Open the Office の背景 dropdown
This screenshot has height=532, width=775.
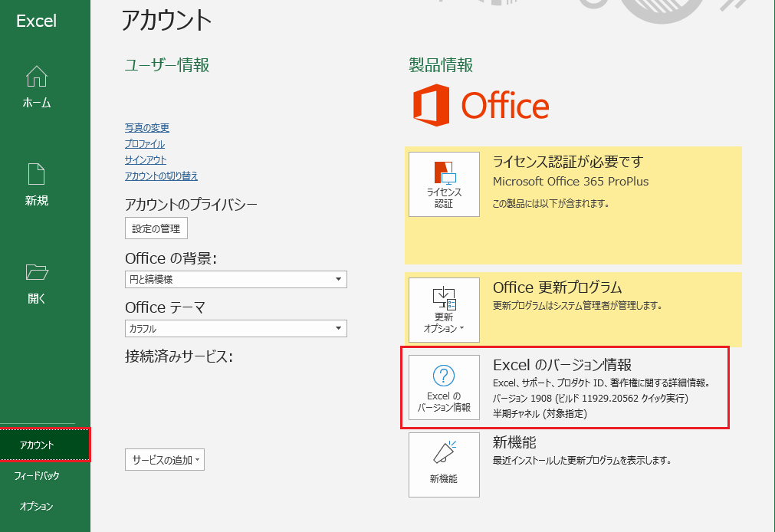(x=236, y=279)
